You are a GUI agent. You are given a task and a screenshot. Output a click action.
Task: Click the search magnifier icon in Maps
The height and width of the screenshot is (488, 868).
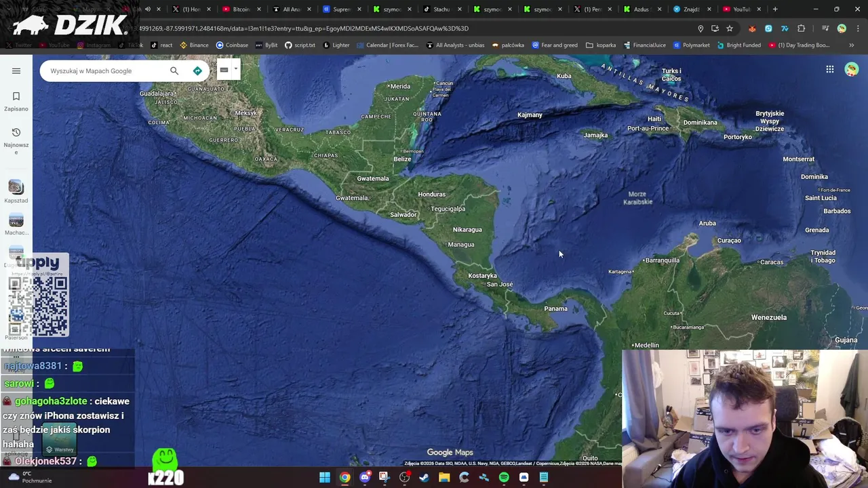174,70
